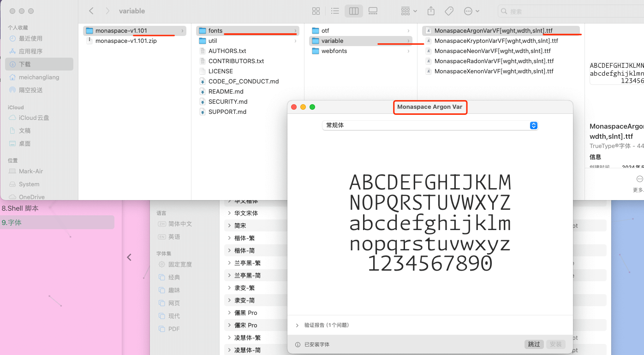Select the LICENSE file
The height and width of the screenshot is (355, 644).
(x=248, y=71)
